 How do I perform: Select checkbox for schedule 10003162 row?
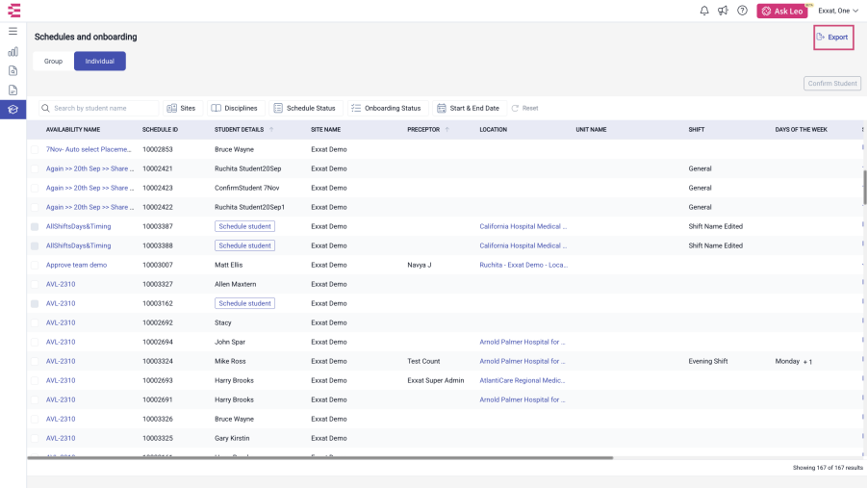(35, 303)
